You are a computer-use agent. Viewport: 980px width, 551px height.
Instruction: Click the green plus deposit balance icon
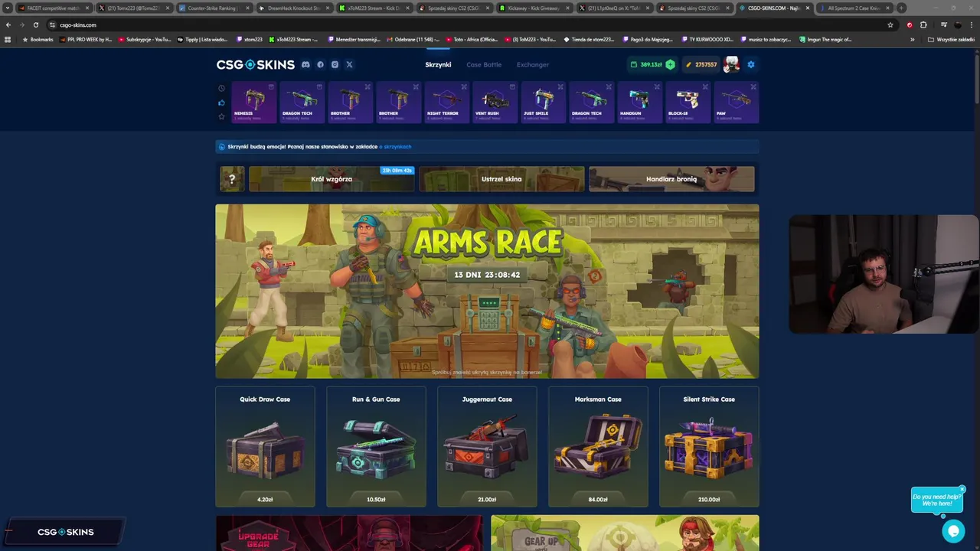click(x=670, y=64)
